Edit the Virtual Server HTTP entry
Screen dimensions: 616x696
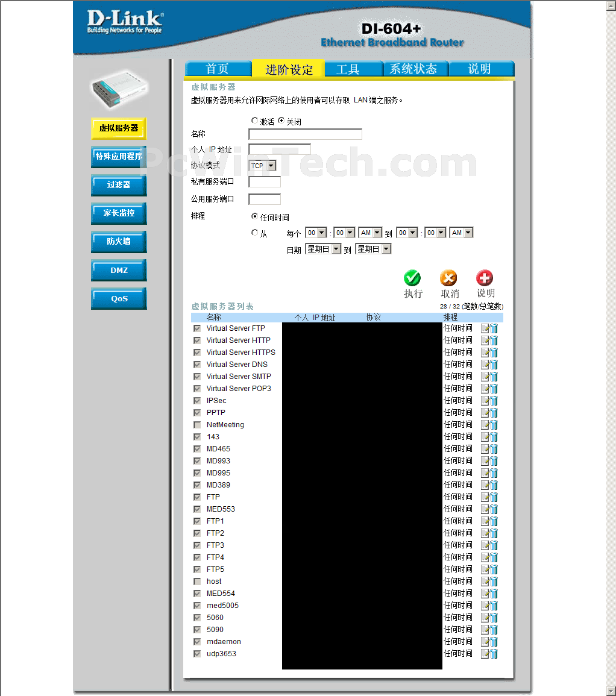click(x=485, y=340)
